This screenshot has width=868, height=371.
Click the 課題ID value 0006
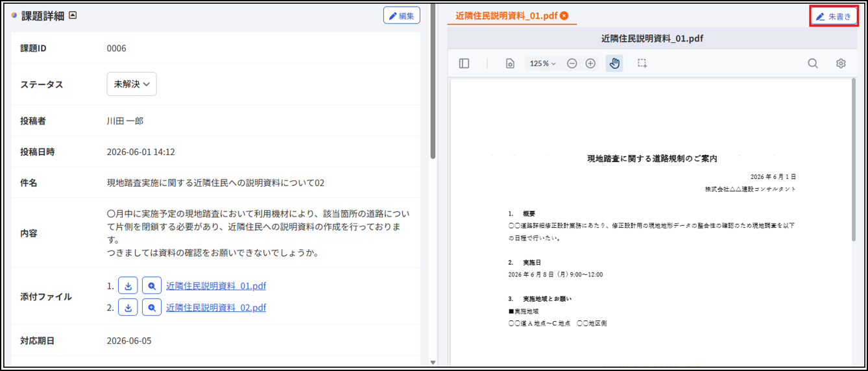(117, 48)
